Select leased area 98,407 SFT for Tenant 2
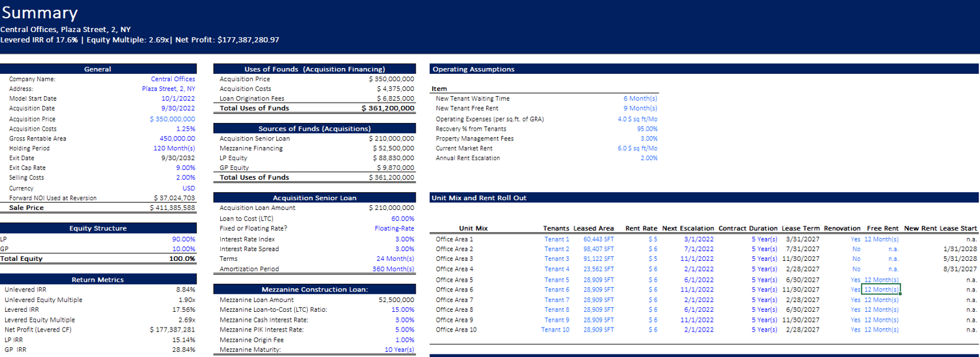The height and width of the screenshot is (357, 980). point(598,249)
